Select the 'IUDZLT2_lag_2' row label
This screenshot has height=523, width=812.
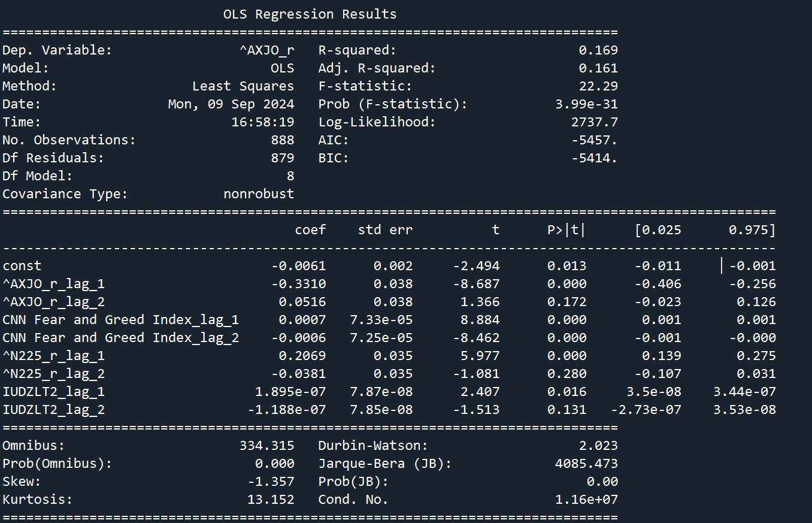tap(53, 410)
